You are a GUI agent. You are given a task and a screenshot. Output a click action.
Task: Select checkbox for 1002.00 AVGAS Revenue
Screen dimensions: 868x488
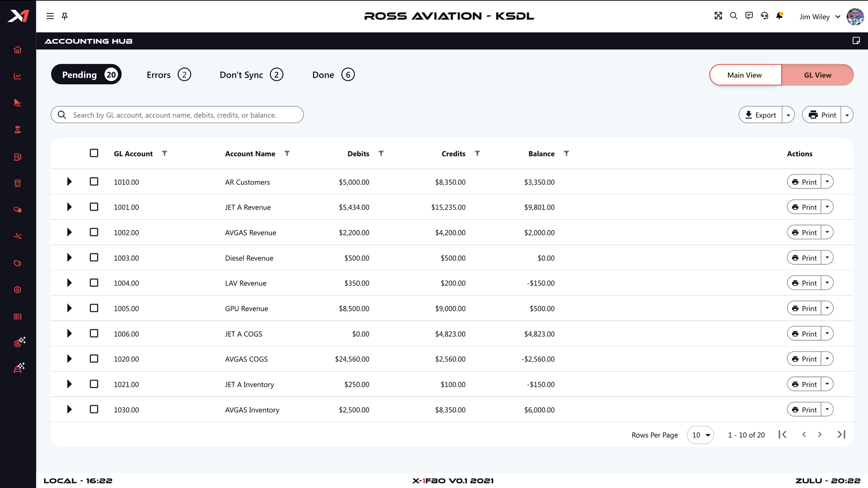(x=94, y=232)
